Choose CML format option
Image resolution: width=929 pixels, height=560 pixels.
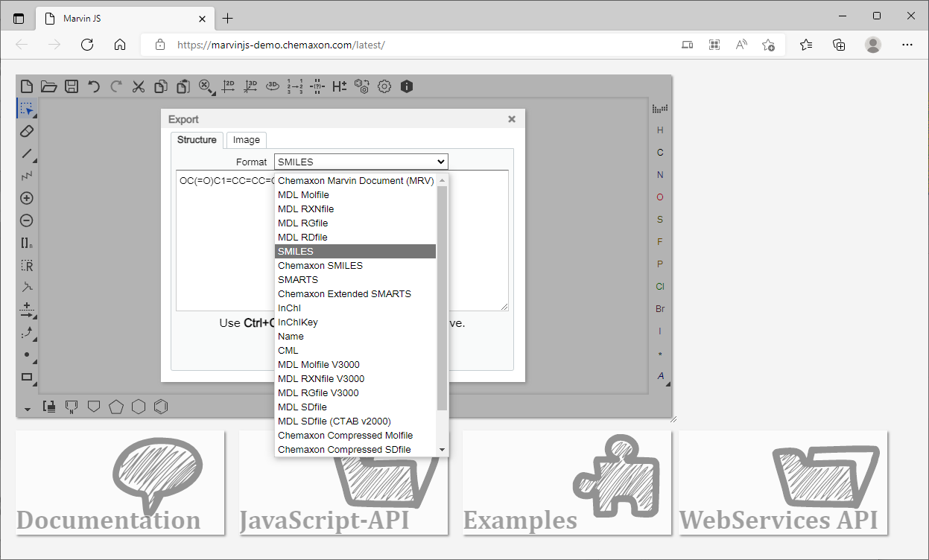[355, 351]
